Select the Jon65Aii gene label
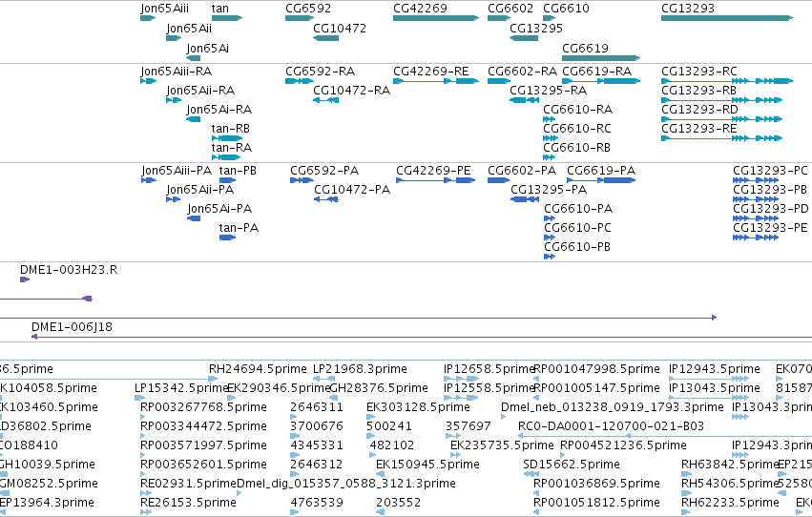The height and width of the screenshot is (517, 812). coord(189,29)
